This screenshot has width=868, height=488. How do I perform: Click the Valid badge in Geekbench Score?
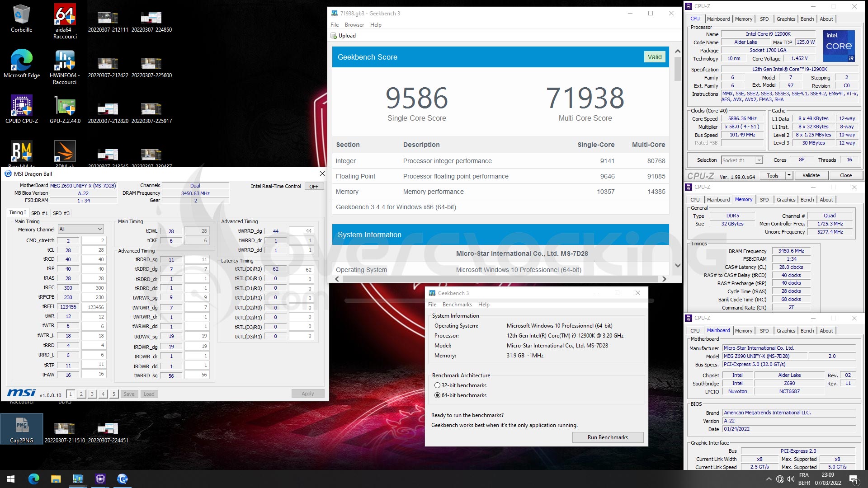pyautogui.click(x=654, y=57)
